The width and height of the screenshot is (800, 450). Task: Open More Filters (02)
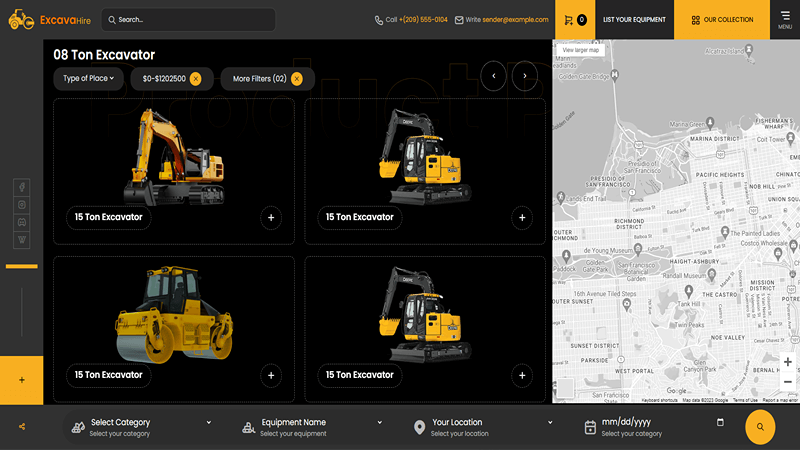point(259,79)
